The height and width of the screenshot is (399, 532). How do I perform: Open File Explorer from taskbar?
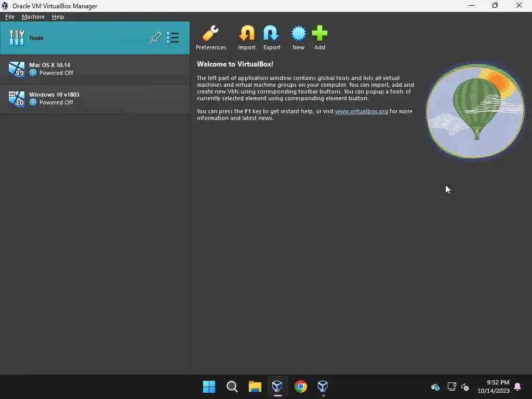255,387
